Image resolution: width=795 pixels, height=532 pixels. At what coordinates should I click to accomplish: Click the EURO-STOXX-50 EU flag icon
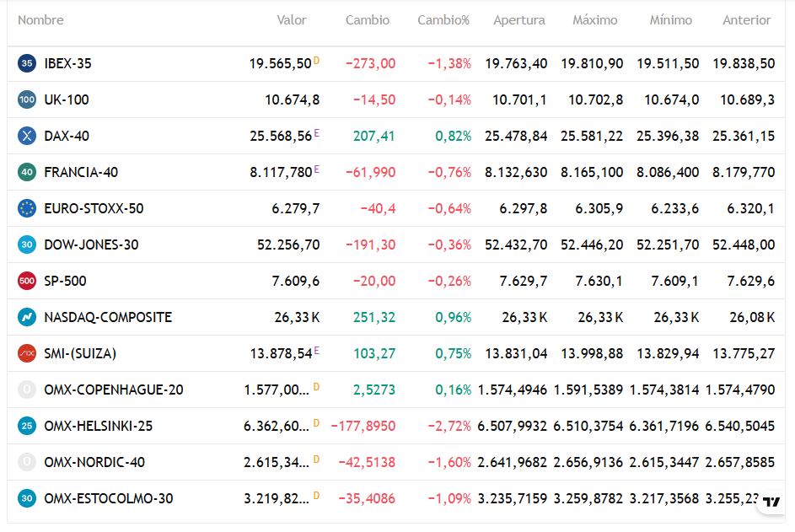point(27,208)
